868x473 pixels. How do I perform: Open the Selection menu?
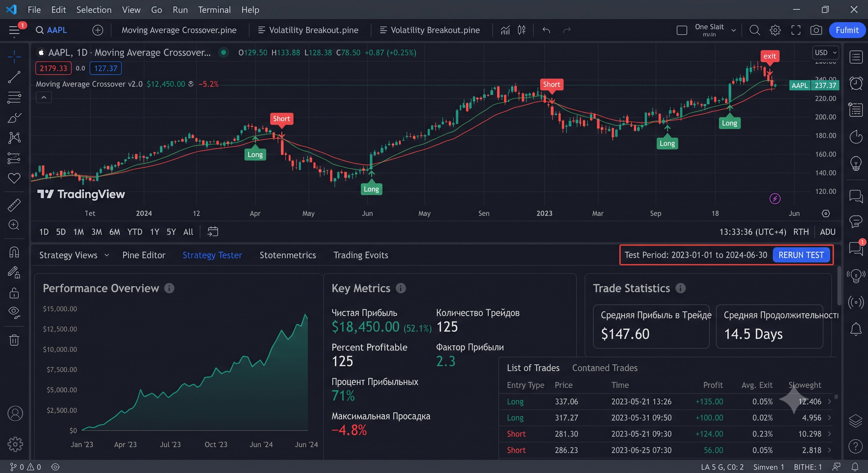click(x=94, y=10)
